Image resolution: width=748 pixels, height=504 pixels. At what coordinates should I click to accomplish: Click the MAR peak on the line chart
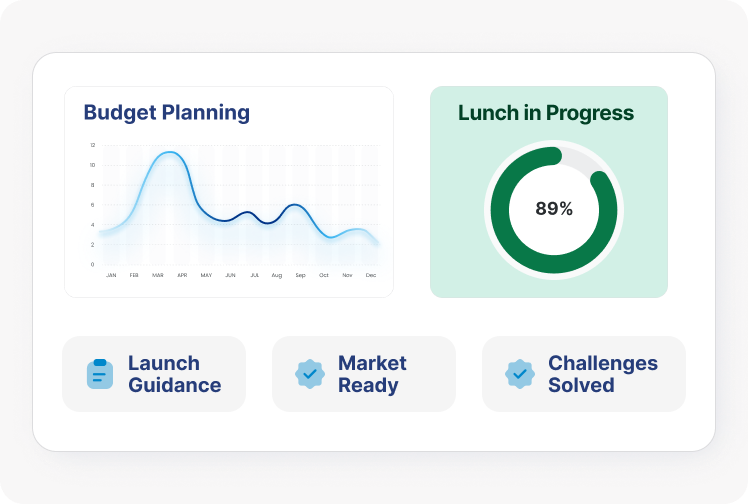click(170, 153)
